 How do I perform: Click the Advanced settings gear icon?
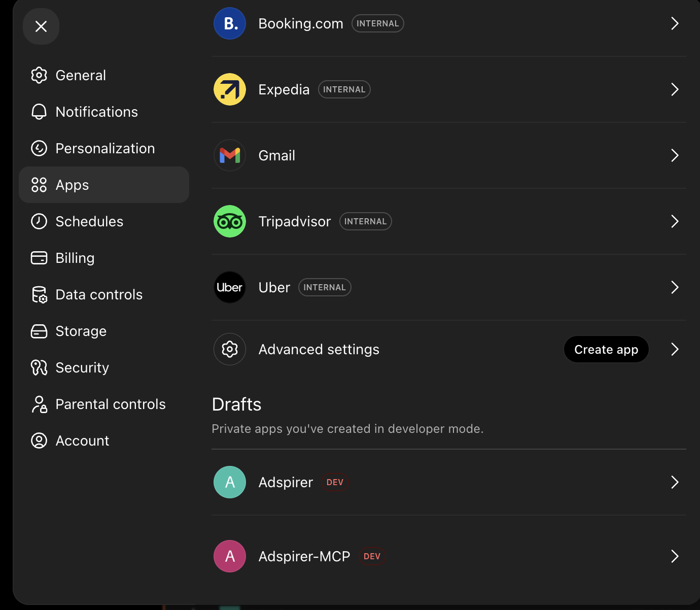point(230,349)
